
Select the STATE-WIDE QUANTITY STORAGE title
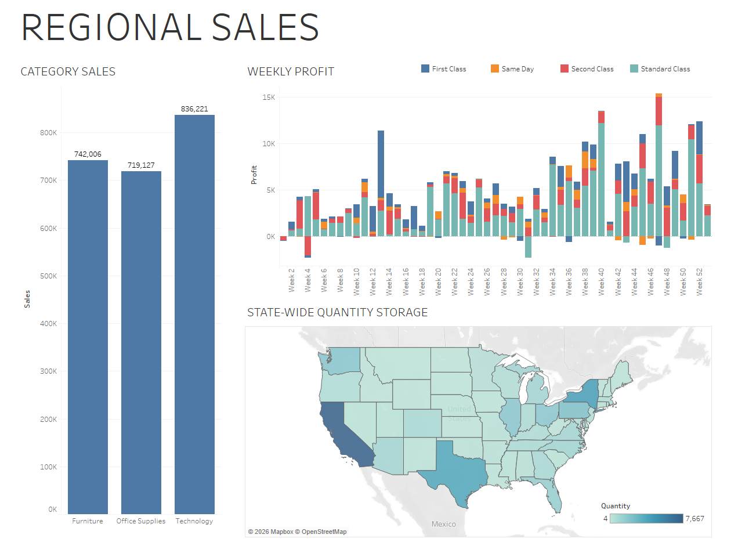click(x=337, y=312)
